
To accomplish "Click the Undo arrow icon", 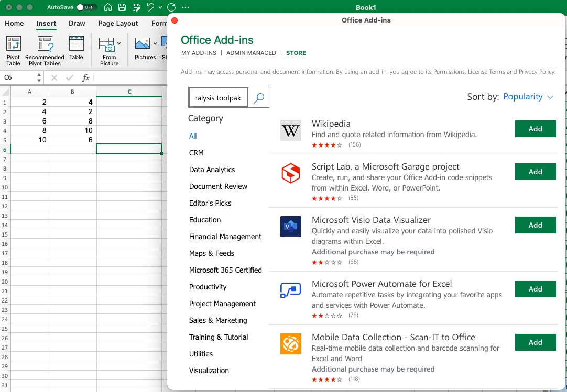I will click(x=150, y=7).
